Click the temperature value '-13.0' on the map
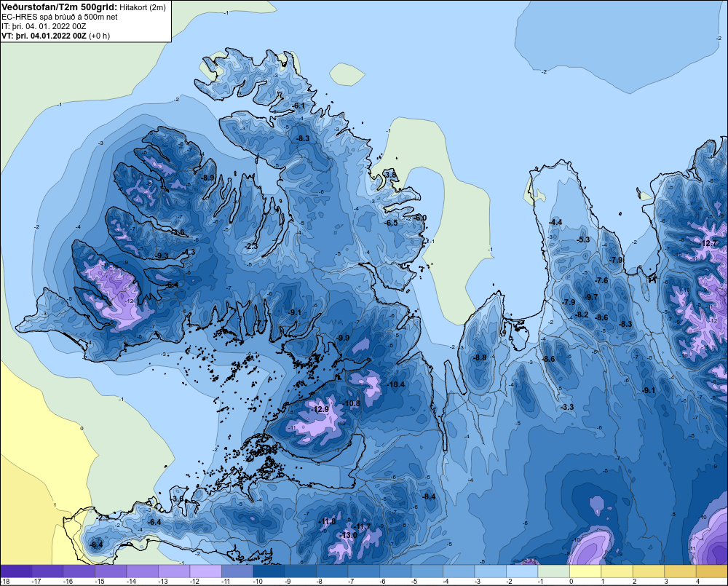Viewport: 728px width, 586px height. pyautogui.click(x=348, y=535)
